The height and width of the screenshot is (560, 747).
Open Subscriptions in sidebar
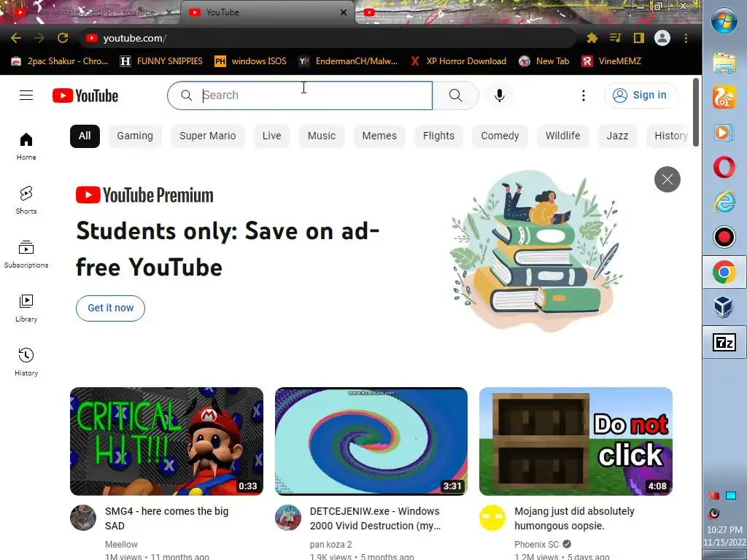26,254
